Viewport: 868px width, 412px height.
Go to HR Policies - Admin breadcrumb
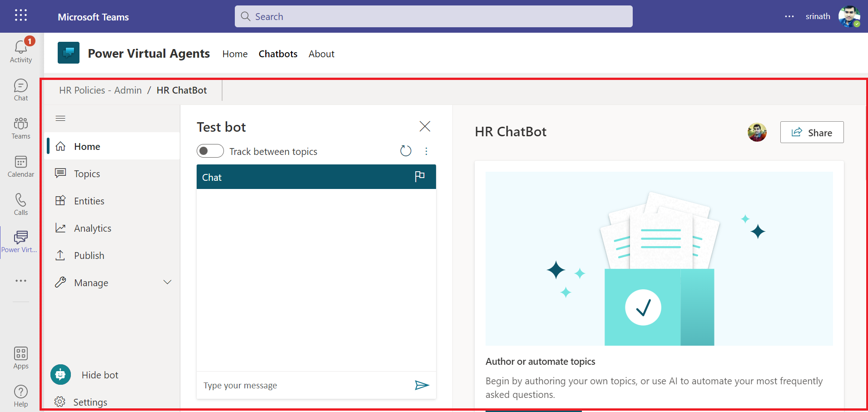(100, 90)
